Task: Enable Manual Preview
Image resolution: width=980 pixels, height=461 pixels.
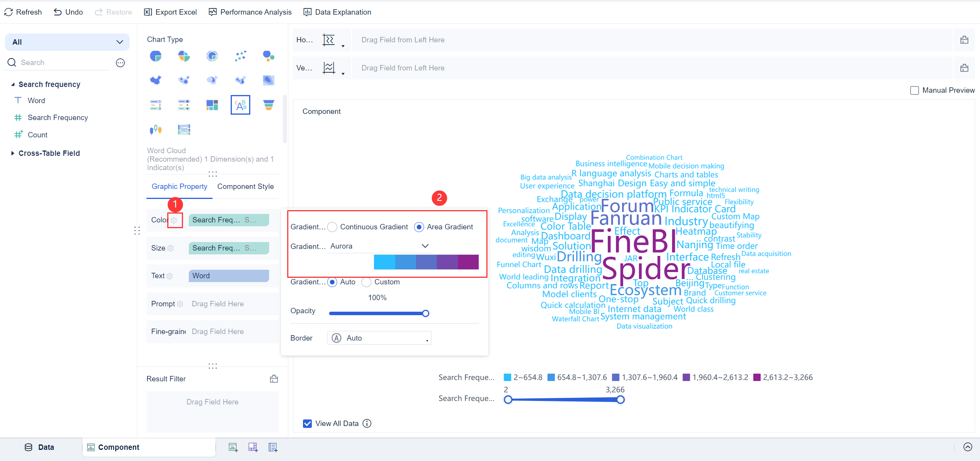Action: 915,90
